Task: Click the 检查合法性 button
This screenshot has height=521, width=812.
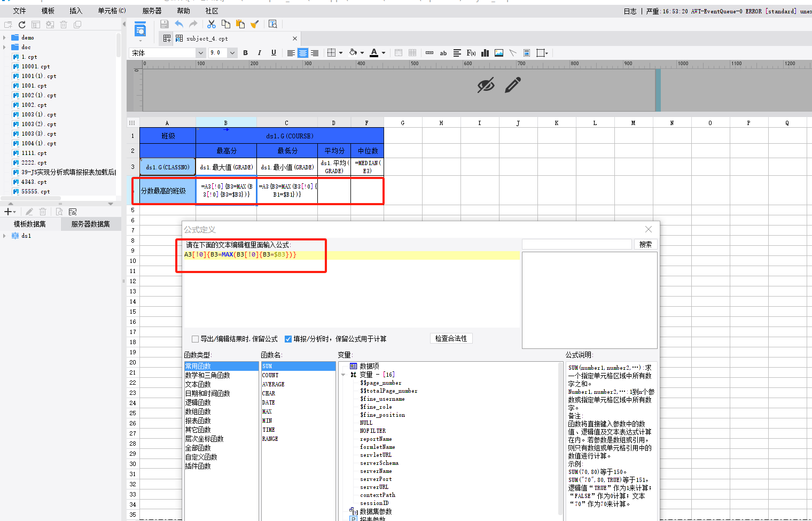Action: [451, 338]
